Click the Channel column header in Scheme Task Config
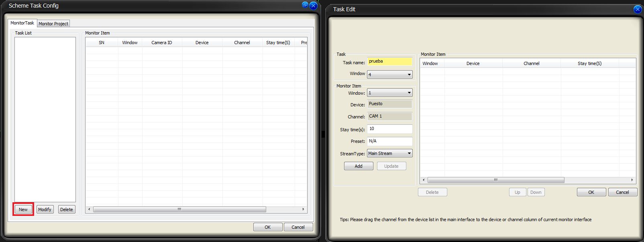 242,43
